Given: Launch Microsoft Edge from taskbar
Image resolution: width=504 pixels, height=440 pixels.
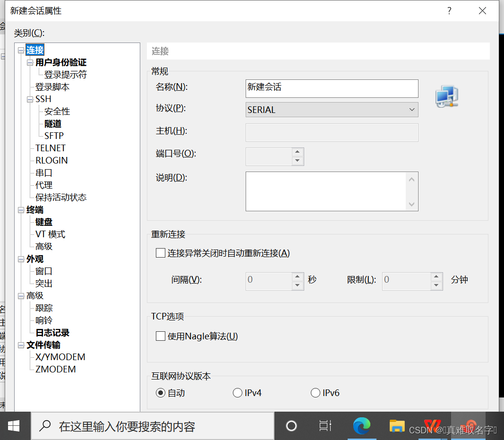Looking at the screenshot, I should click(362, 426).
